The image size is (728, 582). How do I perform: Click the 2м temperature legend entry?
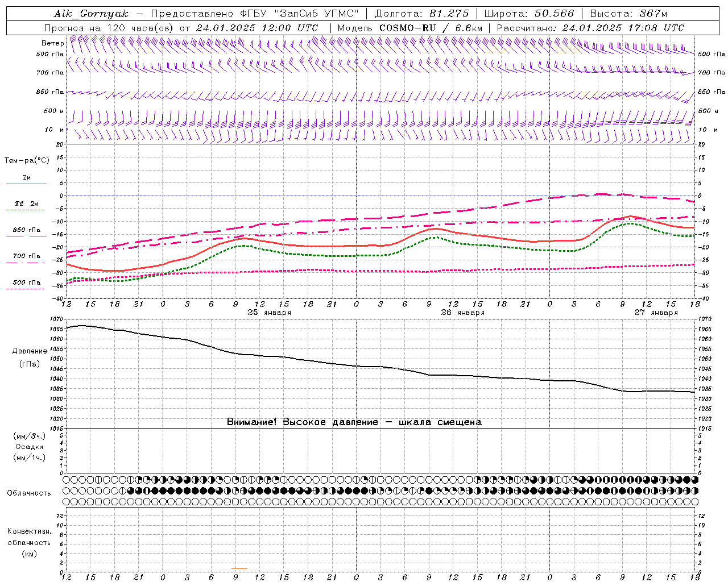[x=27, y=178]
